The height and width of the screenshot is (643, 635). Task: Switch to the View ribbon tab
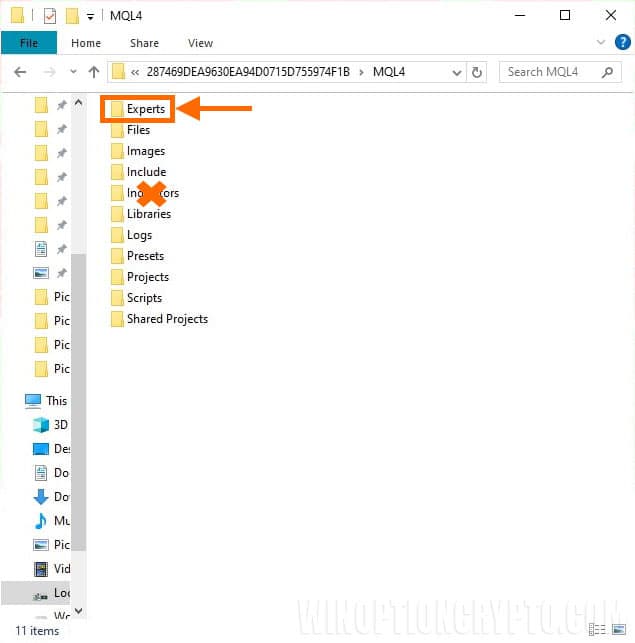[x=200, y=43]
